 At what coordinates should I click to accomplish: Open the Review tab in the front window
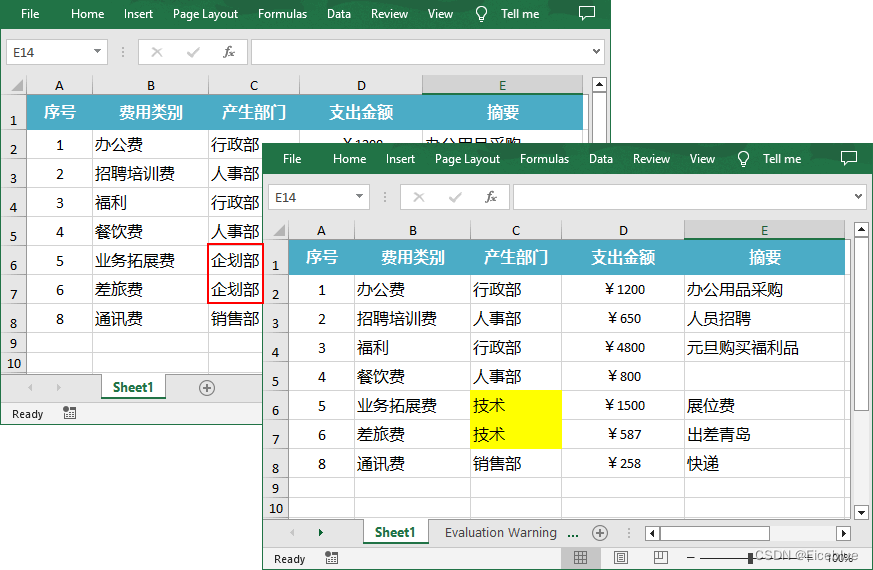(651, 159)
